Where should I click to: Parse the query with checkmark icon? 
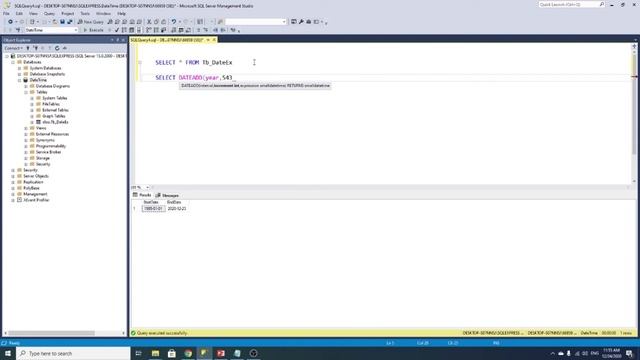[117, 30]
